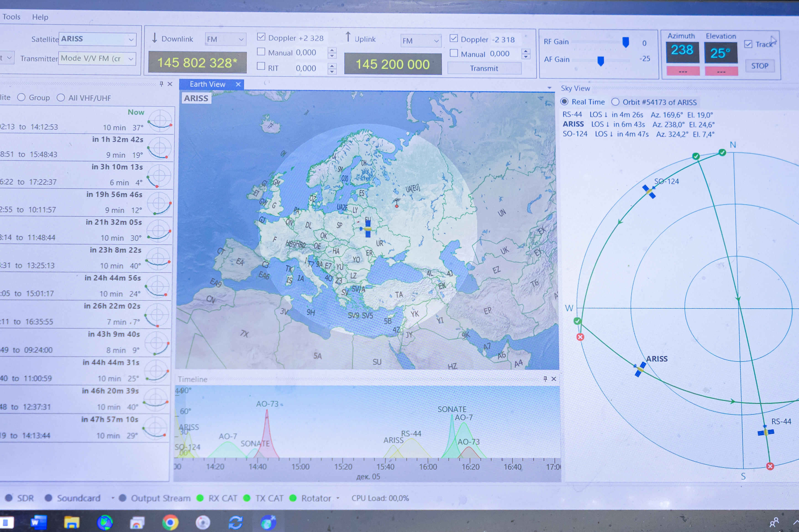Expand the Transmitter Mode V/V FM dropdown
Viewport: 799px width, 532px height.
[x=130, y=59]
